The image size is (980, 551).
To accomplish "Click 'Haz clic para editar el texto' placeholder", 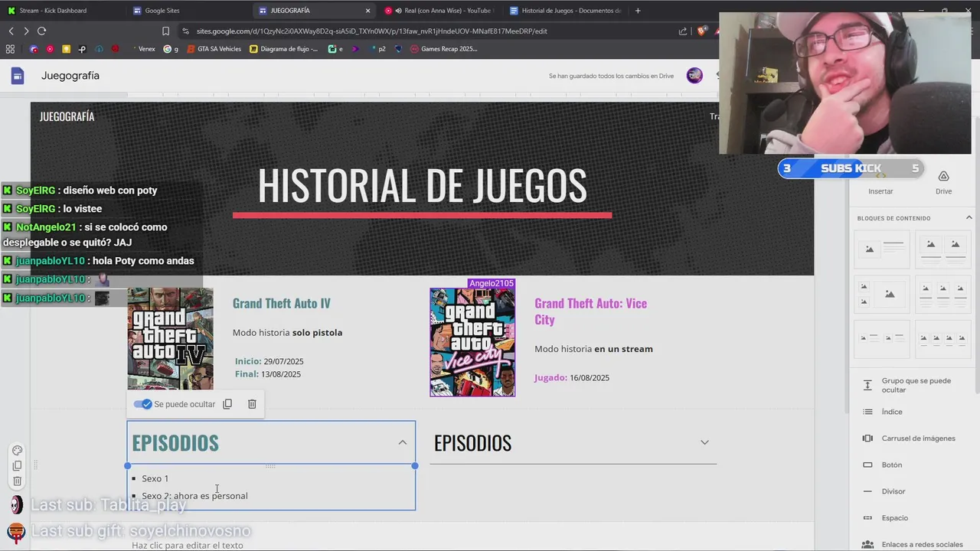I will click(188, 546).
